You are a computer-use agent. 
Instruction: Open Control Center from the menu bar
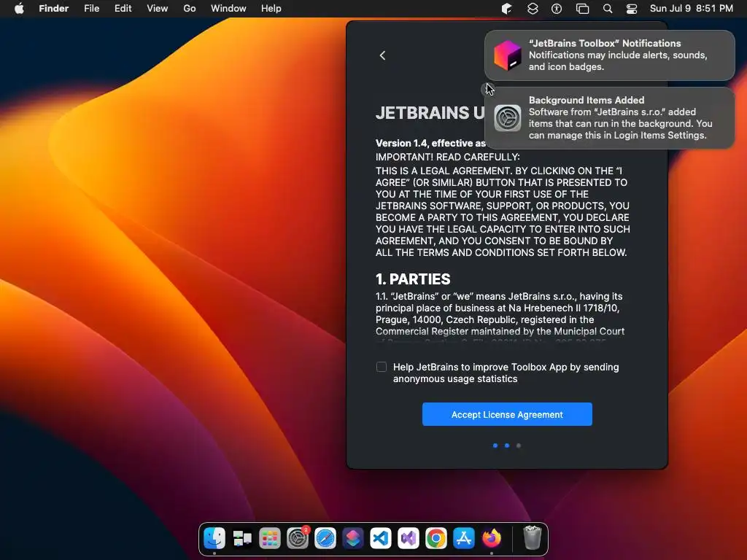632,9
